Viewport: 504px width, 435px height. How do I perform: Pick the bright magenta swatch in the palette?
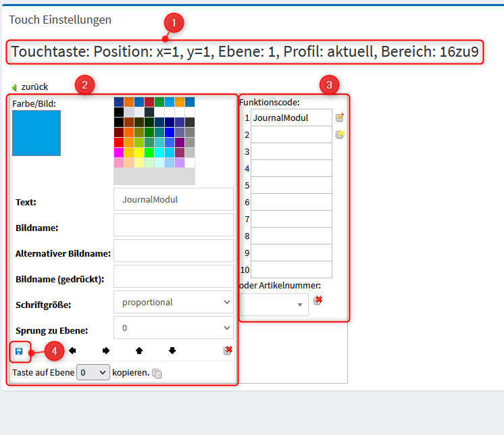119,153
